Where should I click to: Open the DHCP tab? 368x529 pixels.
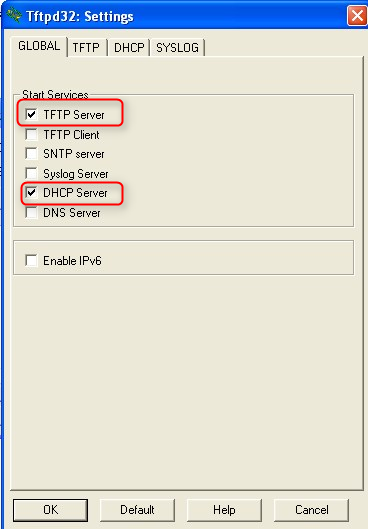pyautogui.click(x=129, y=48)
